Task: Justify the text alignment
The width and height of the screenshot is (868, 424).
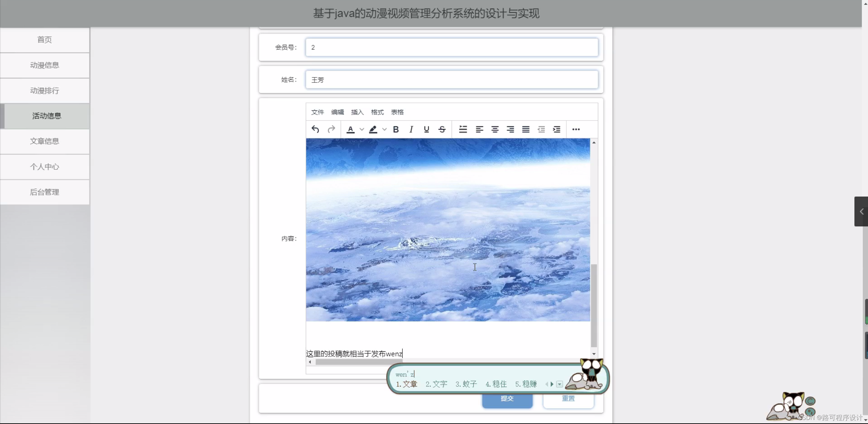Action: click(526, 129)
